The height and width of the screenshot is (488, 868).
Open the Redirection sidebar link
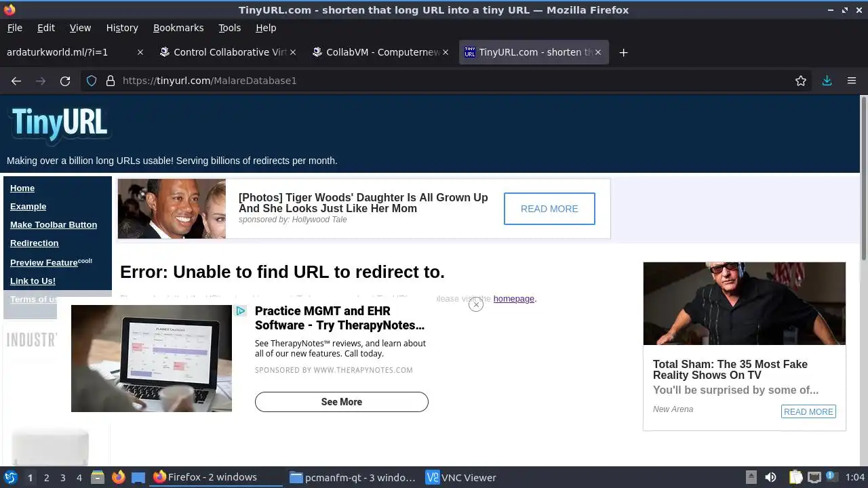[x=35, y=243]
